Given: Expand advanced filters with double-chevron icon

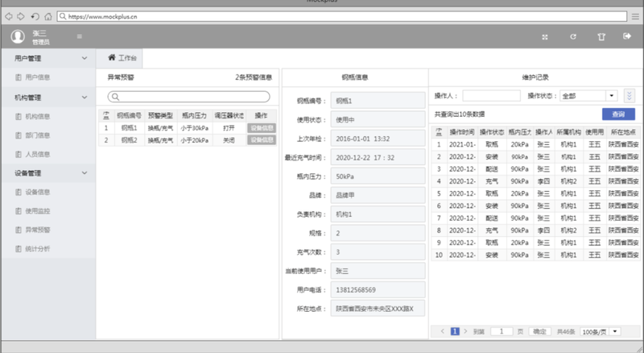Looking at the screenshot, I should (x=629, y=96).
